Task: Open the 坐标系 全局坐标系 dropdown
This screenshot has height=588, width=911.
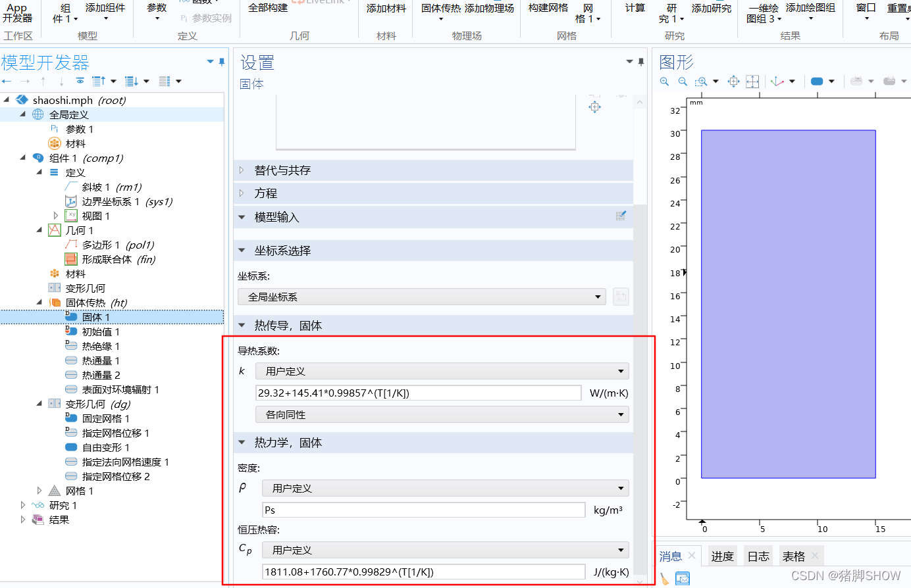Action: point(422,297)
